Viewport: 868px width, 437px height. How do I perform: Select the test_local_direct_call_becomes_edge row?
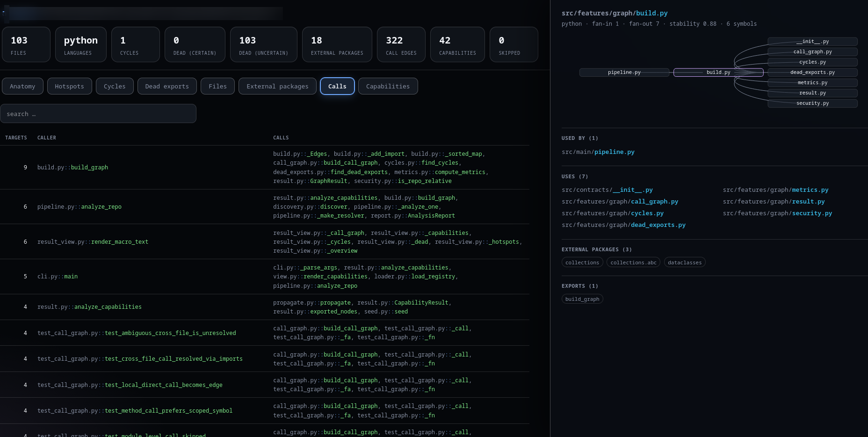click(x=265, y=385)
